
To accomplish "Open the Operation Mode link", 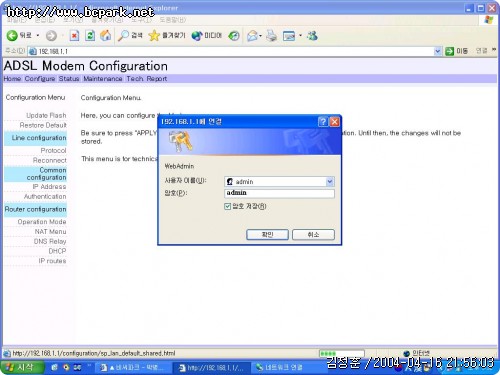I will pos(42,222).
